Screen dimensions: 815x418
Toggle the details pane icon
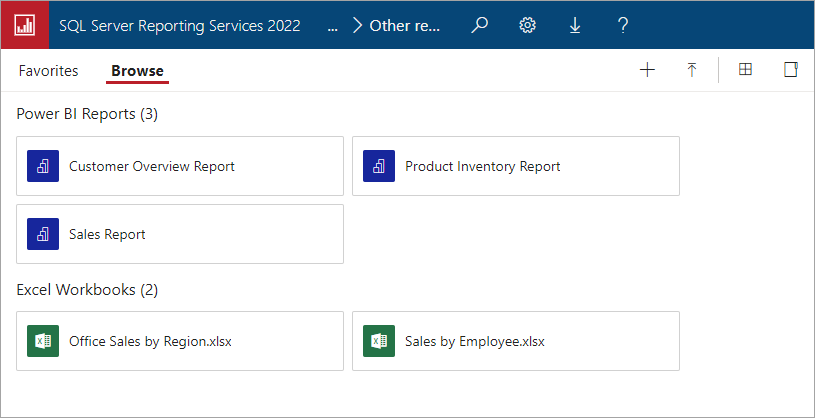790,70
